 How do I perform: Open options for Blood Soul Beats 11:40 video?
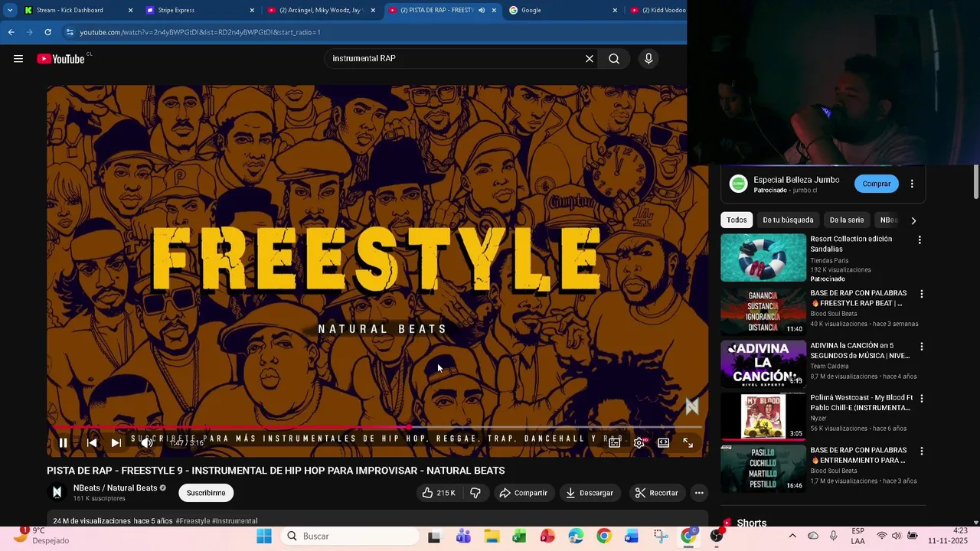922,294
